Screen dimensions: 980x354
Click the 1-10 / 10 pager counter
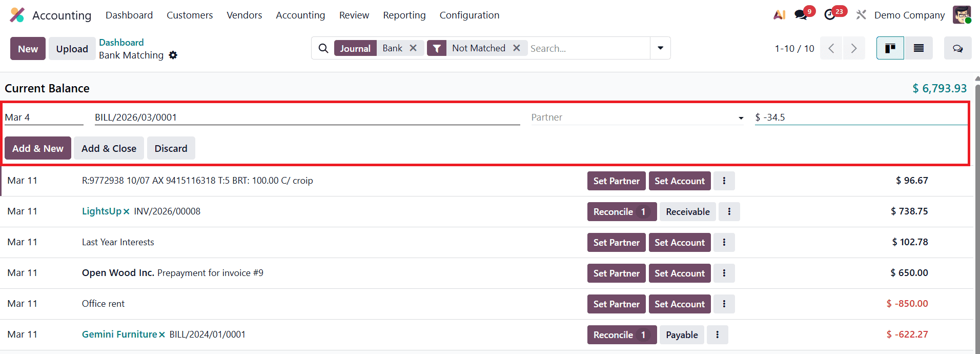click(794, 48)
